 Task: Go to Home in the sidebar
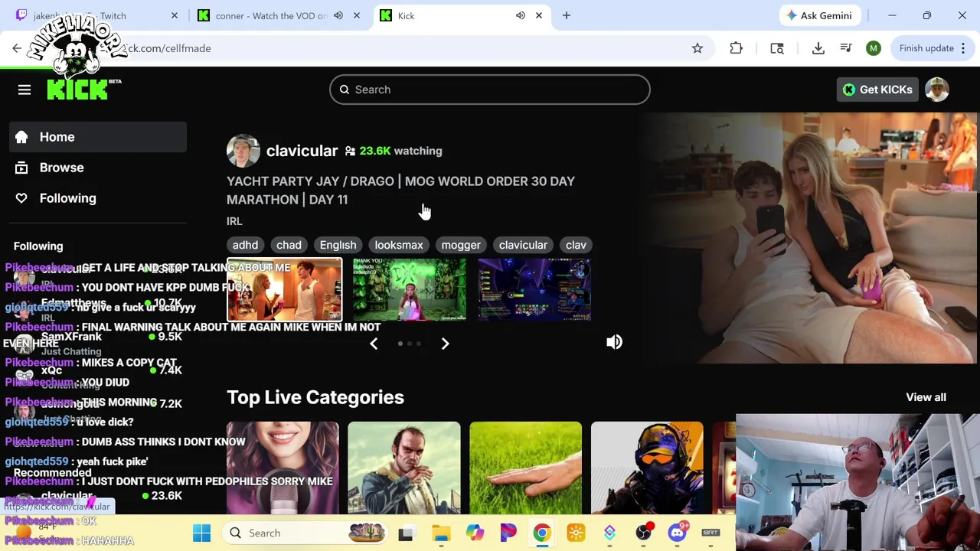coord(98,137)
